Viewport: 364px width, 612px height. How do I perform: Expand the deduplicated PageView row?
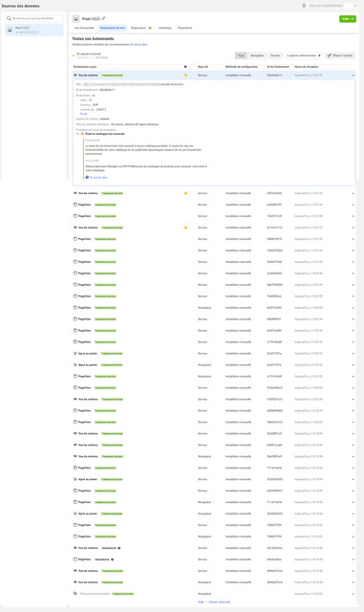[353, 559]
